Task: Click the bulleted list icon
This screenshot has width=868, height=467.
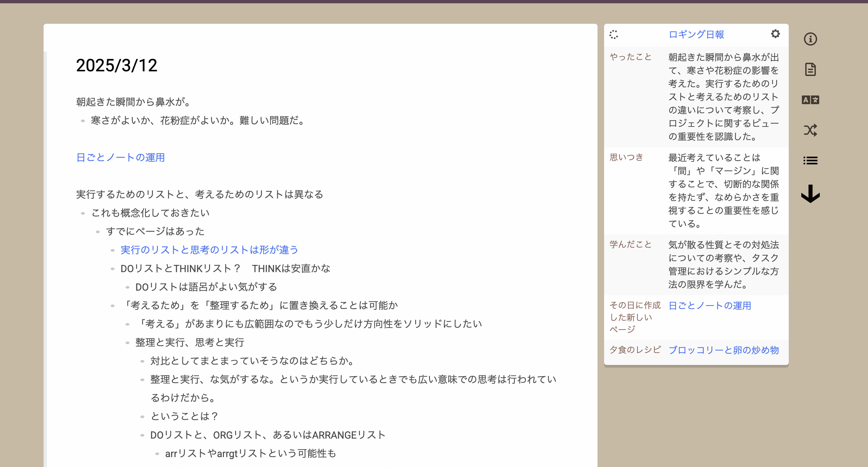Action: pos(810,161)
